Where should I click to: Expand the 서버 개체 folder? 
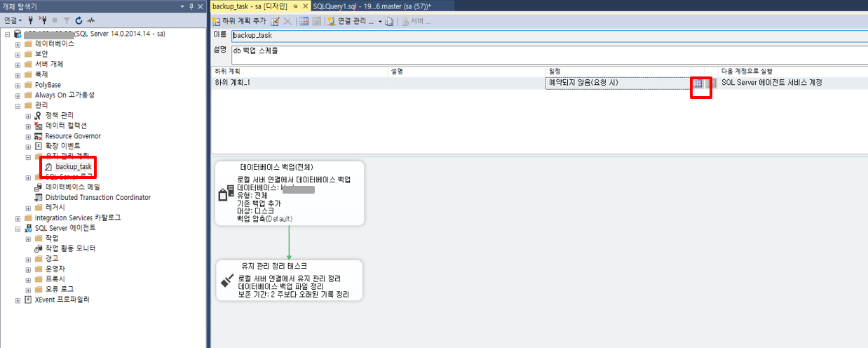pyautogui.click(x=18, y=64)
